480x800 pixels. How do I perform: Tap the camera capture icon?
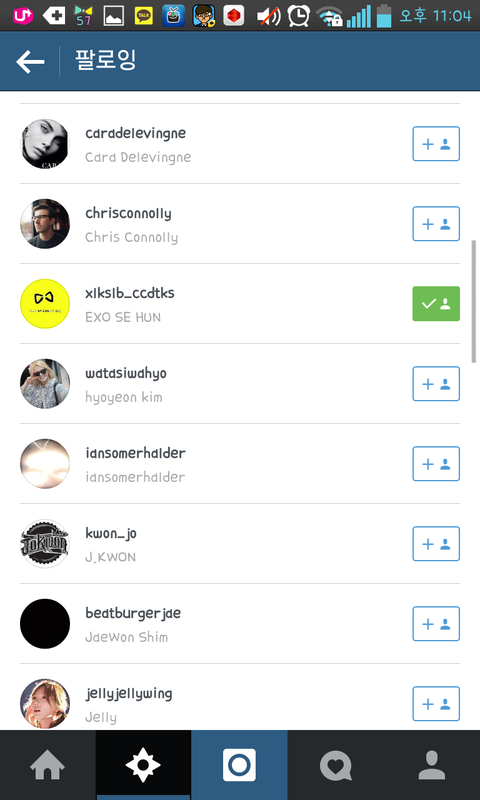point(239,765)
